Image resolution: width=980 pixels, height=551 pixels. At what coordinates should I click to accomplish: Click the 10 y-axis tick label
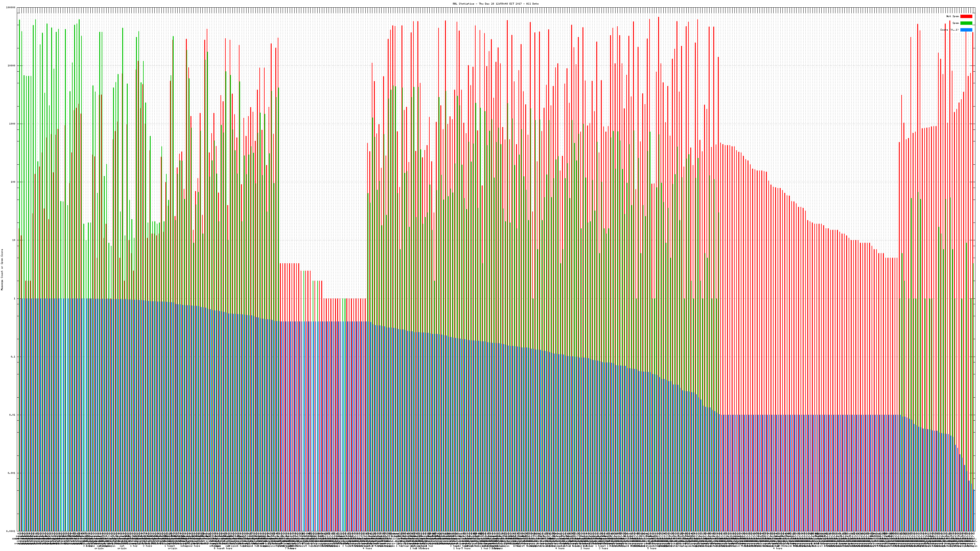(x=14, y=240)
